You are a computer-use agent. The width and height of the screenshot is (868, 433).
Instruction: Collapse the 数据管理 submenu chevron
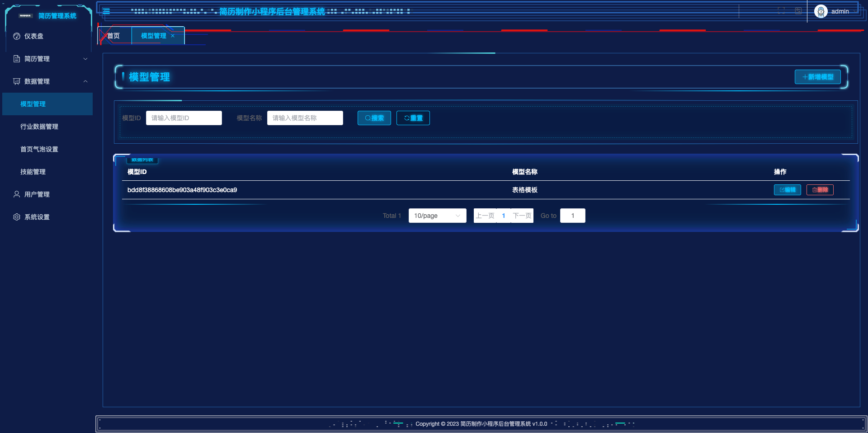[85, 81]
